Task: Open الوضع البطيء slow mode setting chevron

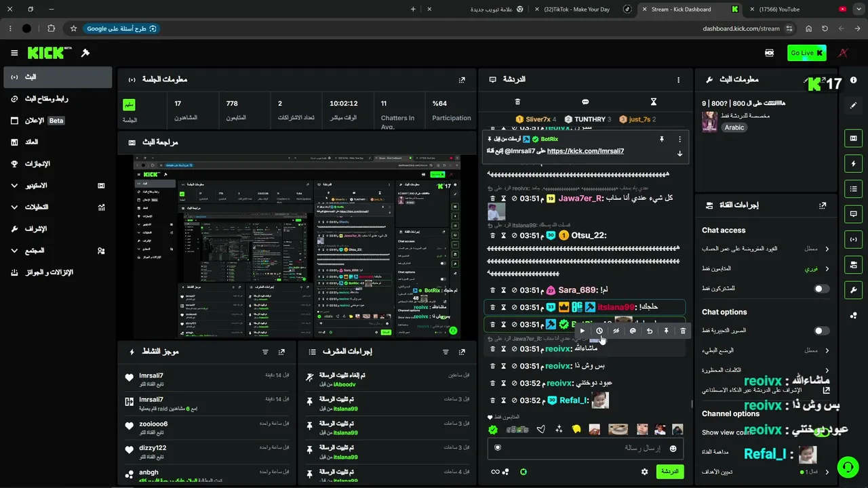Action: (x=827, y=350)
